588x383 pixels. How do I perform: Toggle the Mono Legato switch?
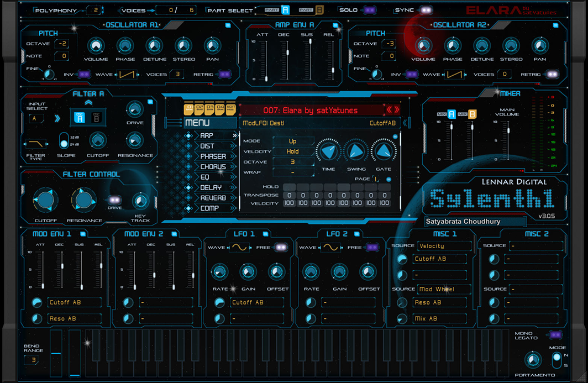click(555, 334)
